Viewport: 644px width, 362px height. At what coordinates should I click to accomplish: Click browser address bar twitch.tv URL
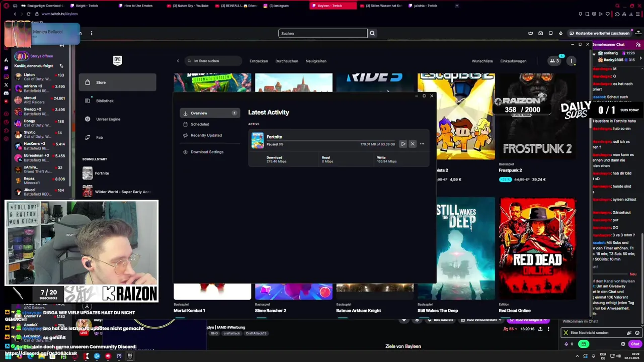[59, 14]
